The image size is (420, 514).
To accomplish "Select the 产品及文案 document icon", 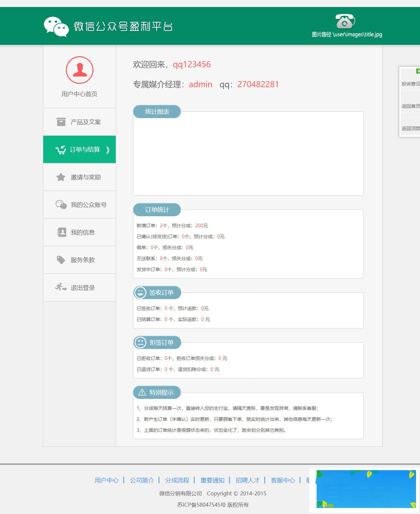I will [60, 122].
